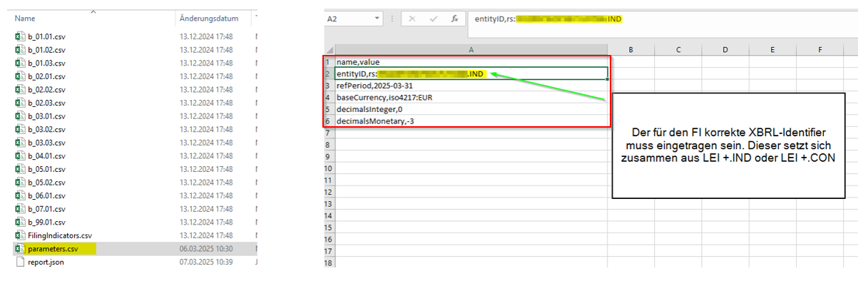Select the b_02.02.csv file icon

click(20, 90)
